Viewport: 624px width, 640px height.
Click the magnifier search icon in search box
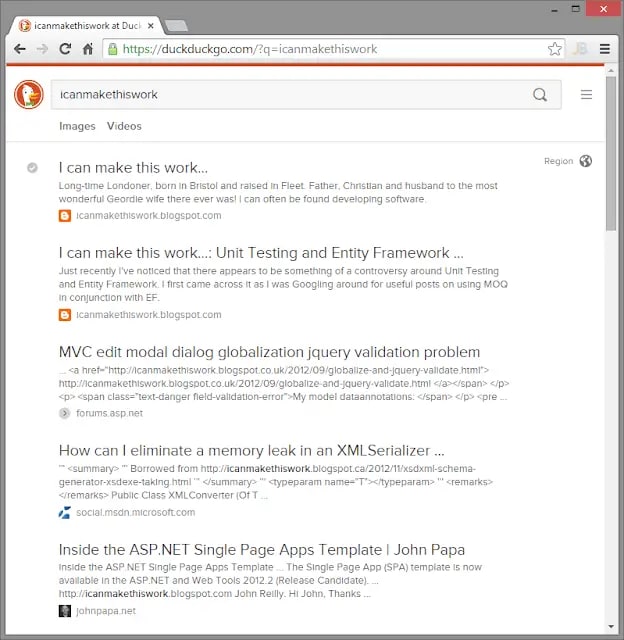click(x=540, y=95)
